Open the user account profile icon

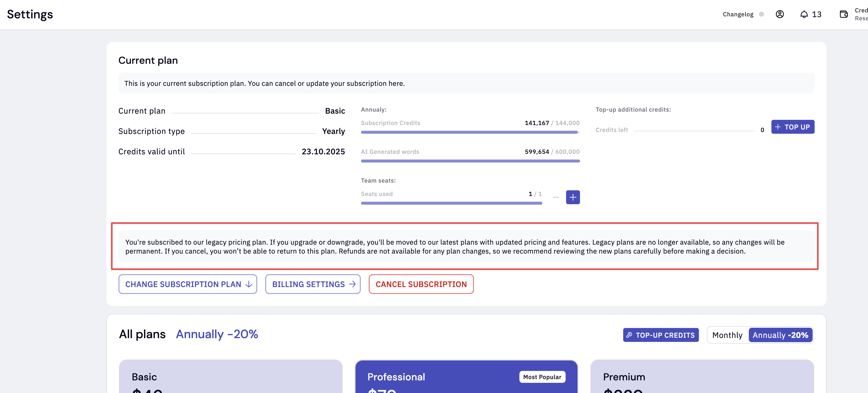779,14
